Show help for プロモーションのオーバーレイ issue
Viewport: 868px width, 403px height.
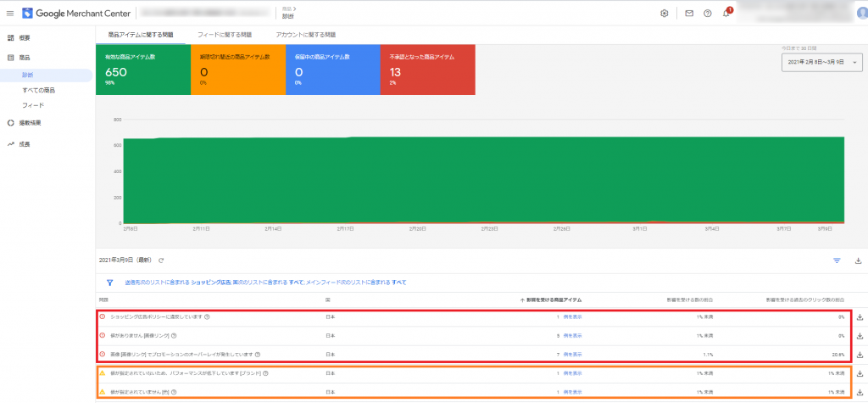tap(258, 354)
